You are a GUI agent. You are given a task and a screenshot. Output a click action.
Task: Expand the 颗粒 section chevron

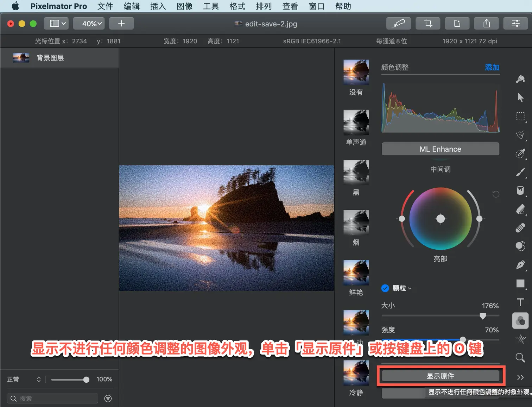410,288
